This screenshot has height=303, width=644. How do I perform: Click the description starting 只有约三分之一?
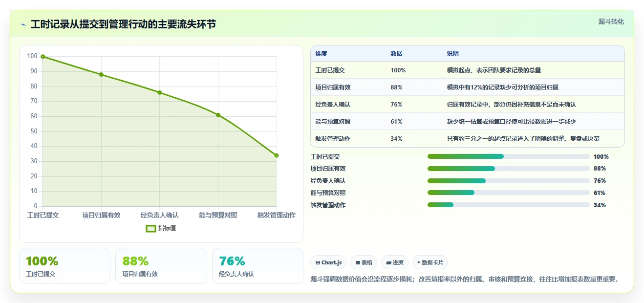coord(523,139)
